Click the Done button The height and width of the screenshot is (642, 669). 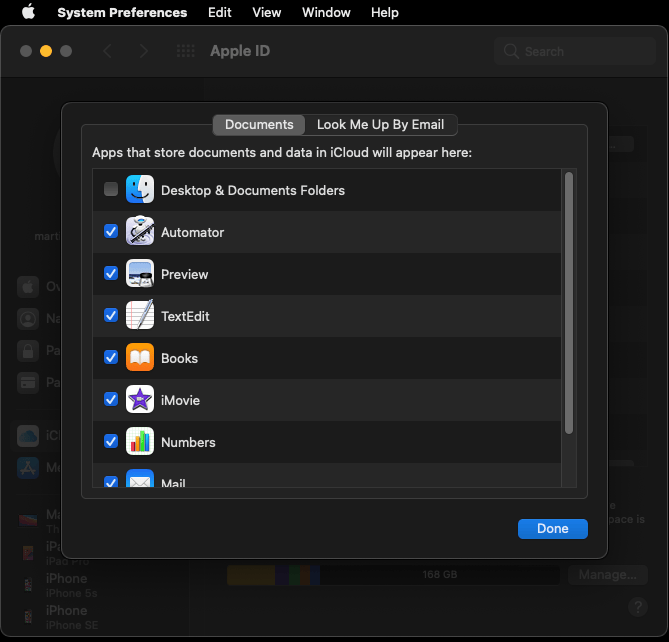[x=553, y=529]
